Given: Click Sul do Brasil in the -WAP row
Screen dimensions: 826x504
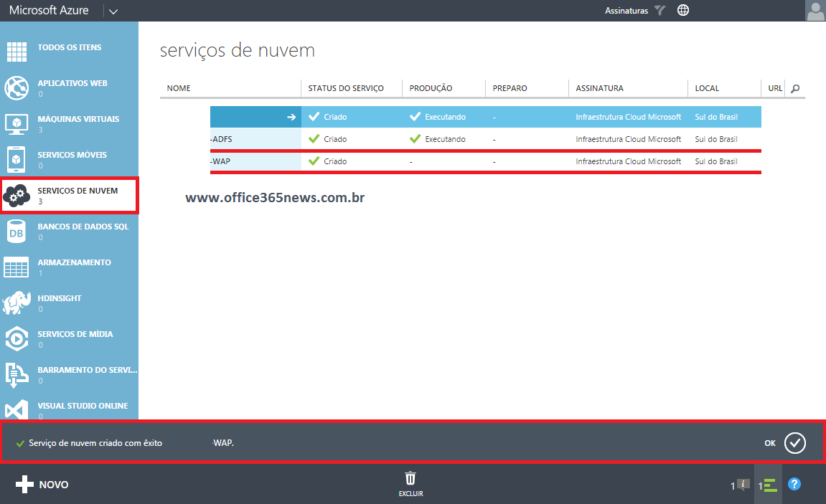Looking at the screenshot, I should click(x=716, y=161).
